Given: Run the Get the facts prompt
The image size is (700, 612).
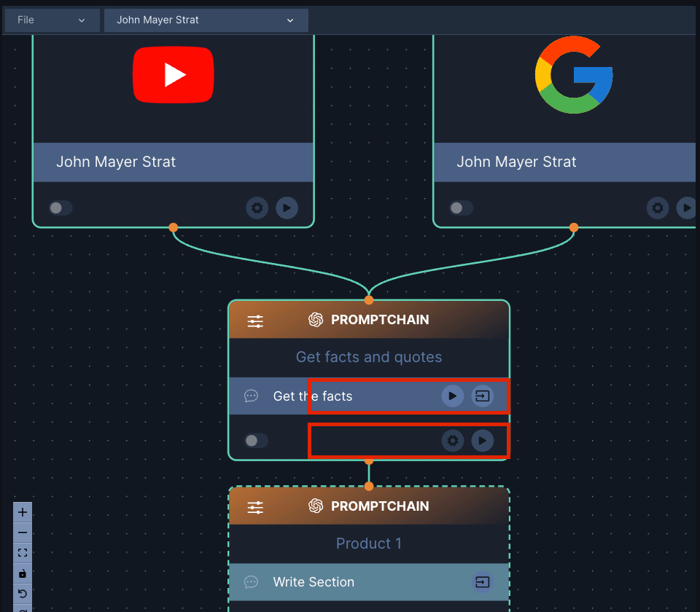Looking at the screenshot, I should click(x=452, y=396).
